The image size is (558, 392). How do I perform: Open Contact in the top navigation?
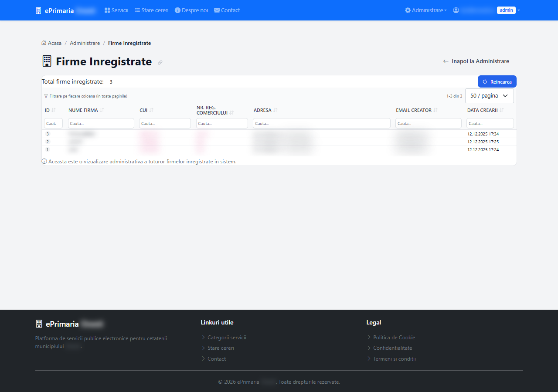(x=227, y=10)
